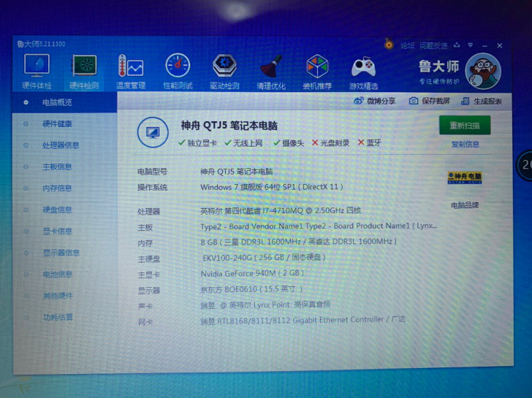Minimize the 鲁大师 window
The image size is (532, 398).
[x=484, y=46]
